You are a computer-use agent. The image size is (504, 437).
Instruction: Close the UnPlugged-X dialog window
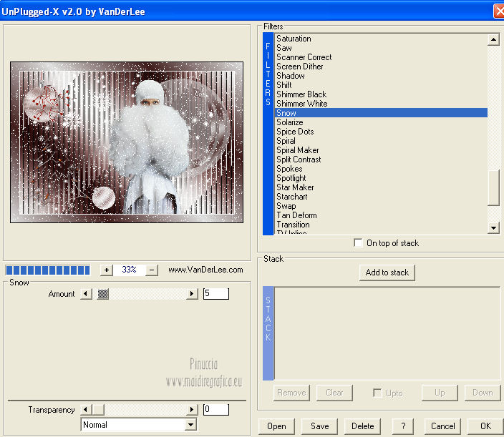pyautogui.click(x=499, y=11)
